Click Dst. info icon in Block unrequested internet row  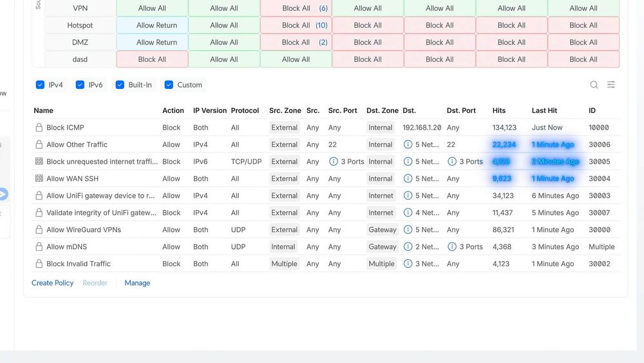(x=408, y=162)
